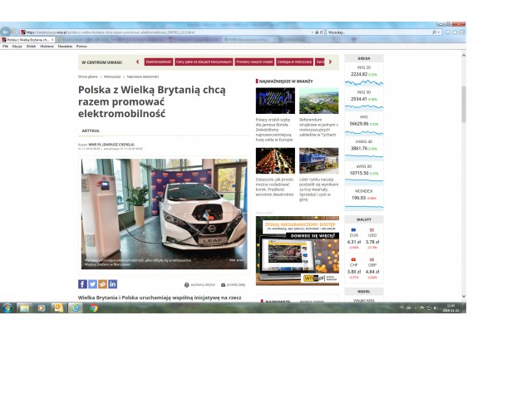Viewport: 532px width, 399px height.
Task: Open the Widok menu
Action: click(x=31, y=46)
